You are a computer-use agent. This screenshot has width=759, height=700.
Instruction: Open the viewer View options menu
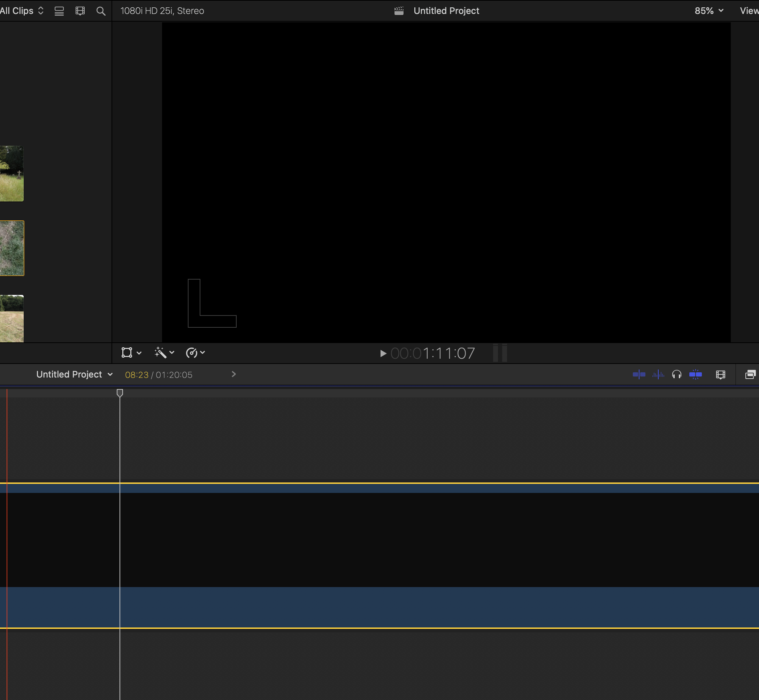[749, 10]
